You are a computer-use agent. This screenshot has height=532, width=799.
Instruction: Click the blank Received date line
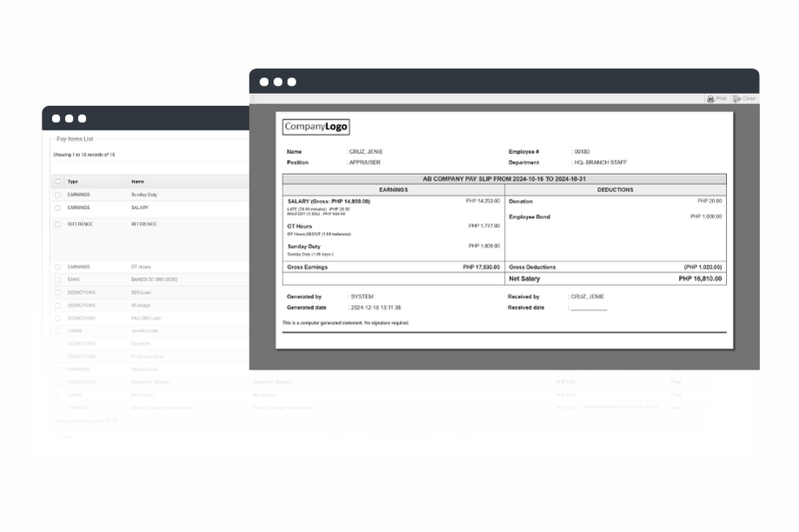coord(589,308)
